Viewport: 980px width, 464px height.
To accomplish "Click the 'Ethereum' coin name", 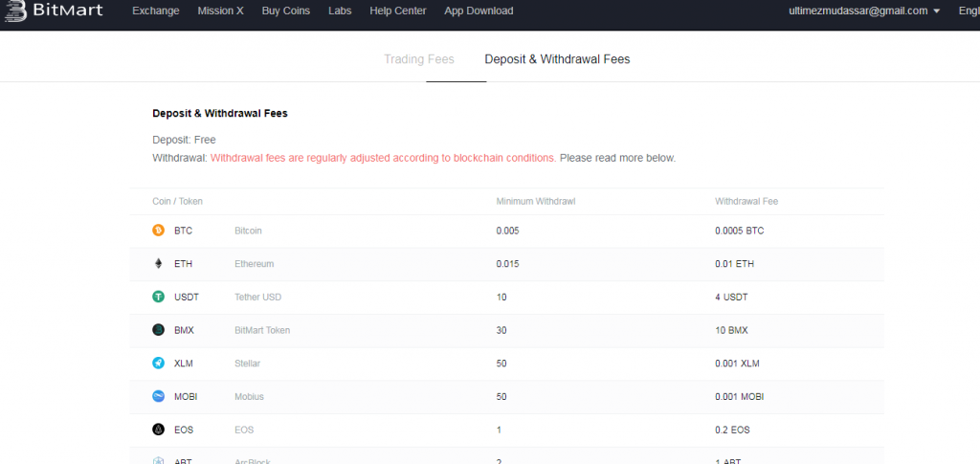I will pyautogui.click(x=255, y=263).
